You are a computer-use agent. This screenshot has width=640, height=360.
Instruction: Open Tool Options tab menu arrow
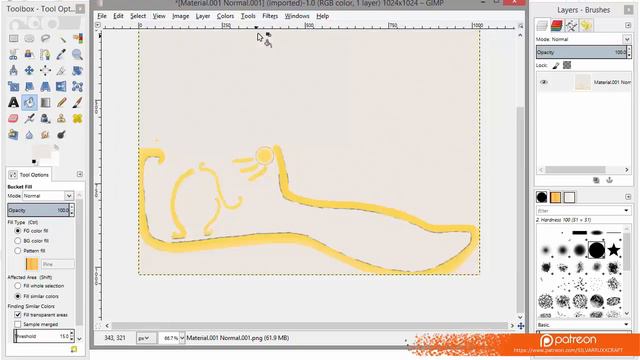click(80, 174)
